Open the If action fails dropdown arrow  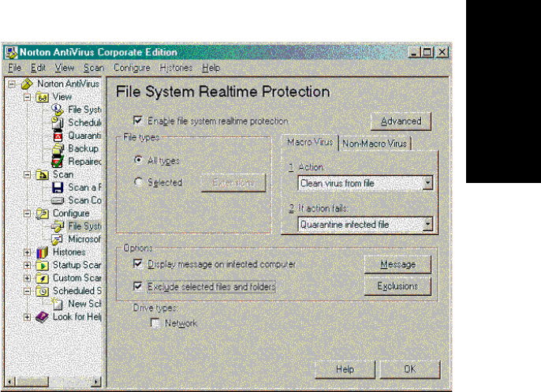tap(427, 224)
